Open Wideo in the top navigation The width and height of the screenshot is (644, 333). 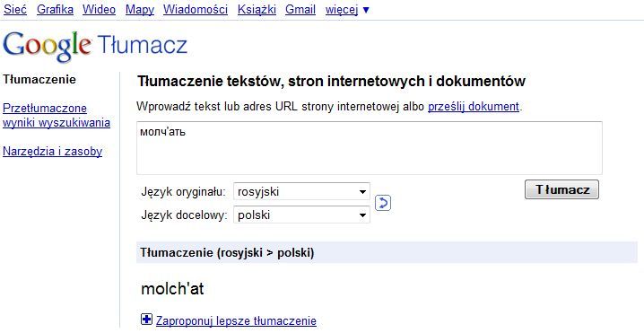pyautogui.click(x=99, y=10)
